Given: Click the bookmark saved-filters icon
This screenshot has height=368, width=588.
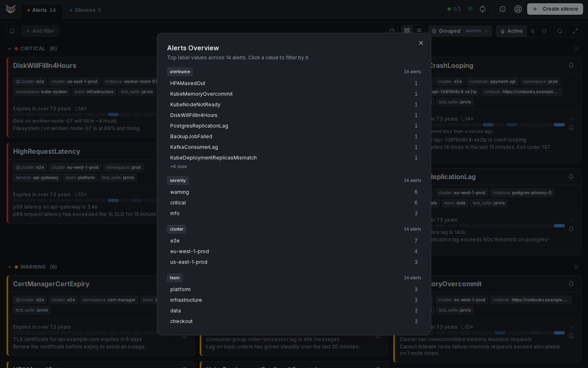Looking at the screenshot, I should click(x=12, y=31).
